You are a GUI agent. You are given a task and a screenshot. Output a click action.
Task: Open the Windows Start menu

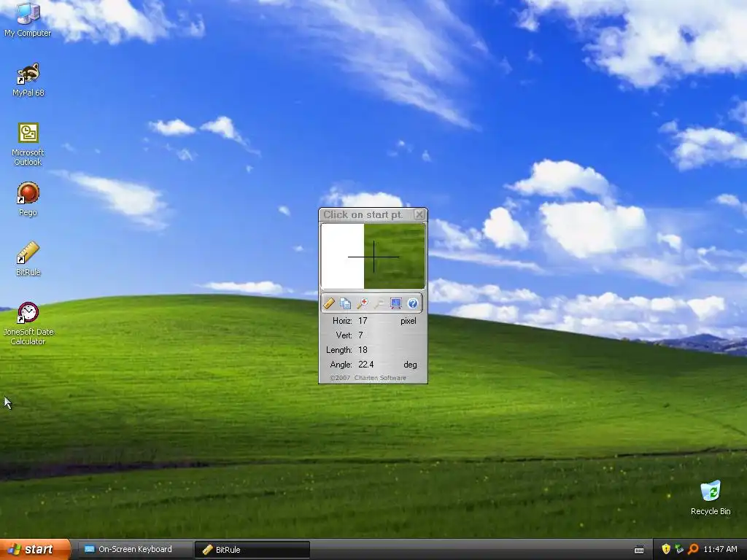(35, 550)
